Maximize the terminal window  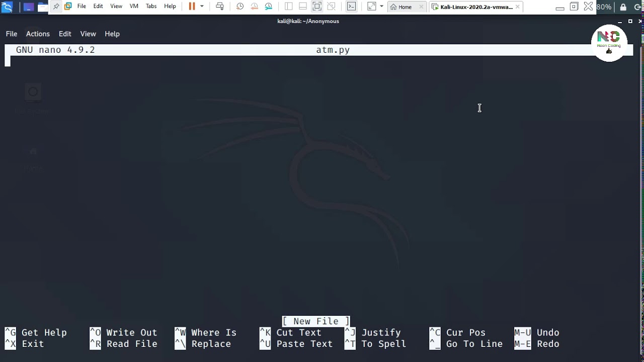630,21
